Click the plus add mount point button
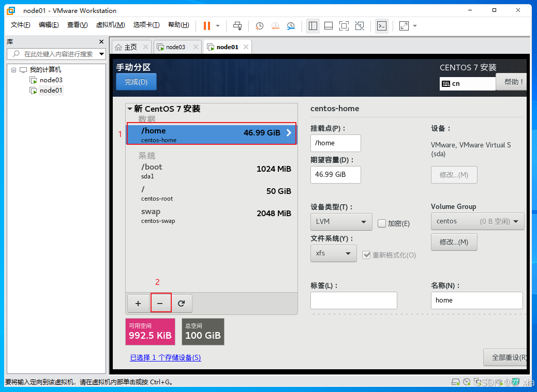Screen dimensions: 537x392 pos(138,304)
